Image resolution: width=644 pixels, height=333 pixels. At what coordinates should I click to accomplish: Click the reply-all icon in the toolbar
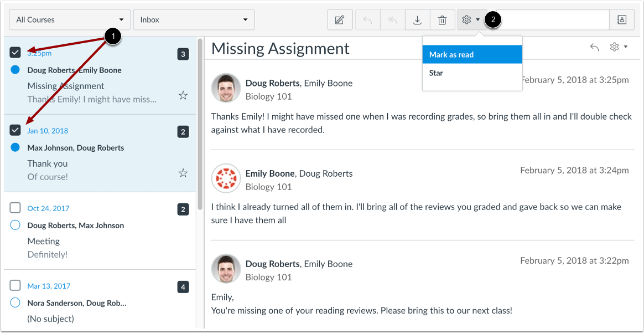coord(393,20)
